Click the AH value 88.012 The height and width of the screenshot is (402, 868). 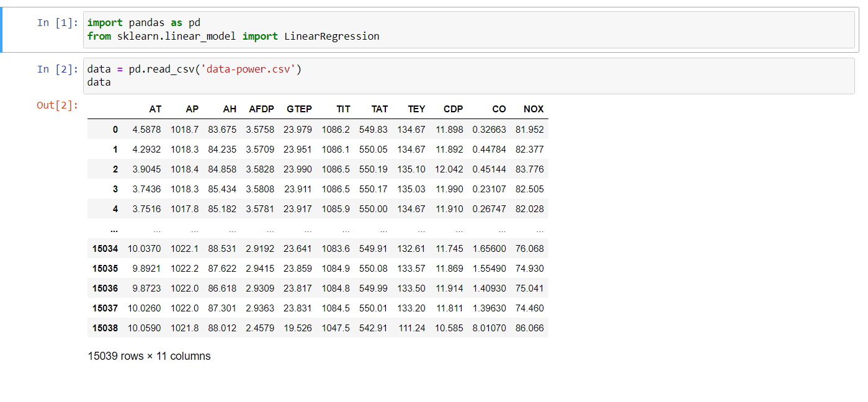coord(222,328)
